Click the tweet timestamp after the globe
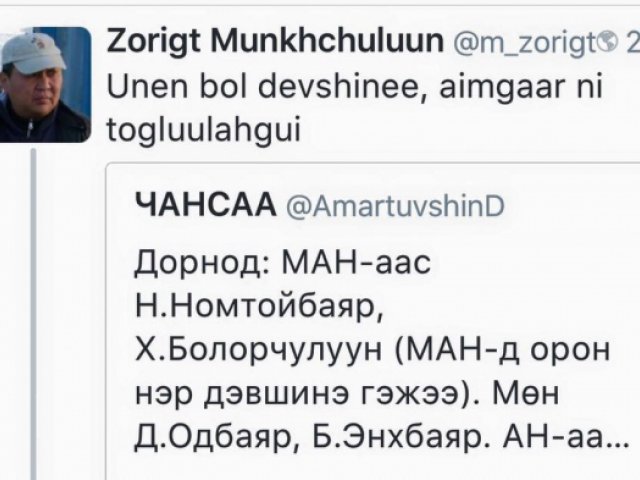The image size is (640, 480). (x=633, y=42)
